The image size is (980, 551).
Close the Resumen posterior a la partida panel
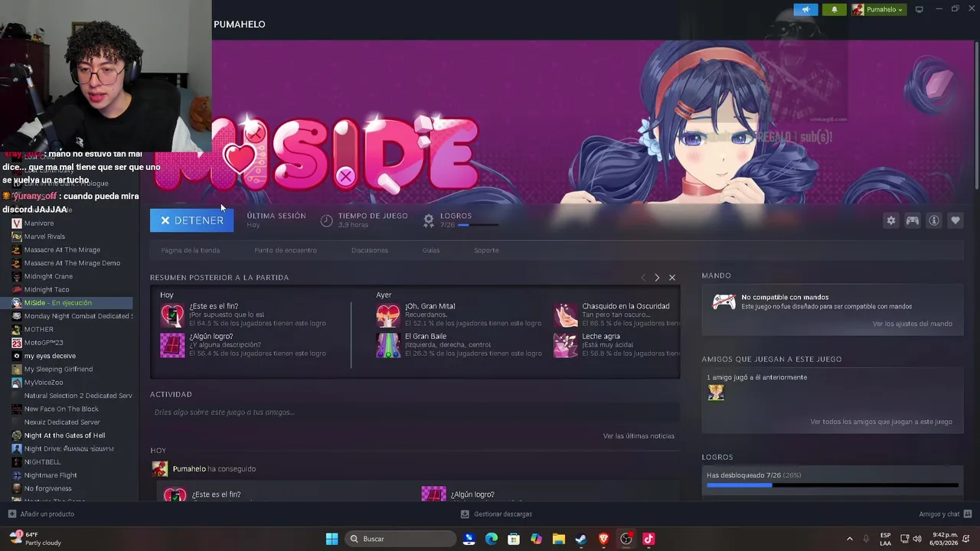[672, 278]
